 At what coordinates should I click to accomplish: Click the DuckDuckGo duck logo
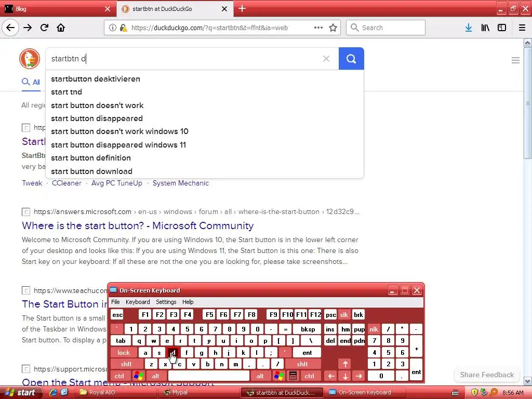point(30,58)
